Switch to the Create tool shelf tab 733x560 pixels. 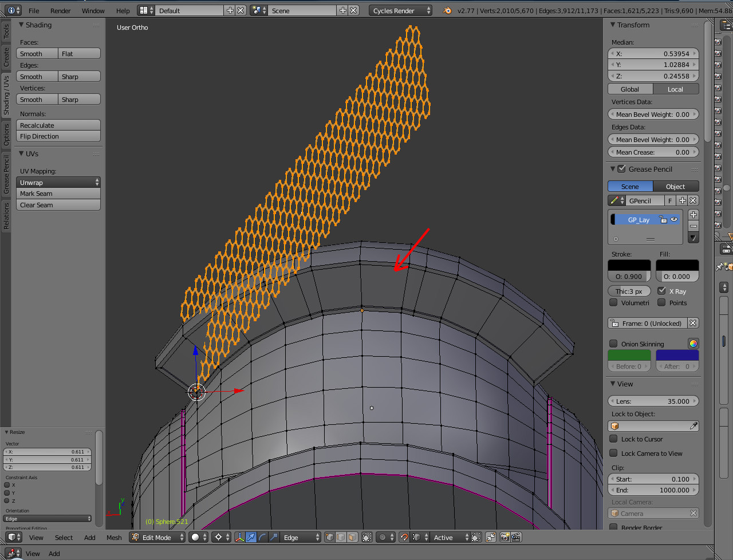click(x=6, y=57)
